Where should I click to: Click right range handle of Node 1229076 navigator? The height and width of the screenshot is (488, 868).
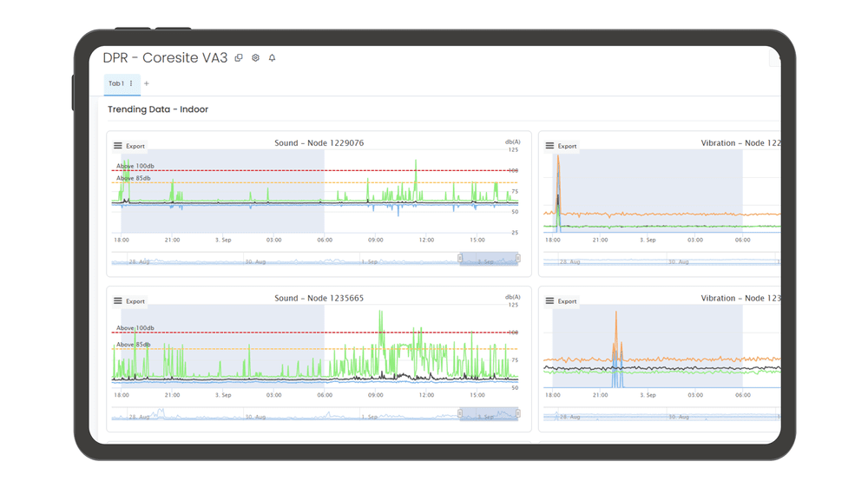point(517,258)
